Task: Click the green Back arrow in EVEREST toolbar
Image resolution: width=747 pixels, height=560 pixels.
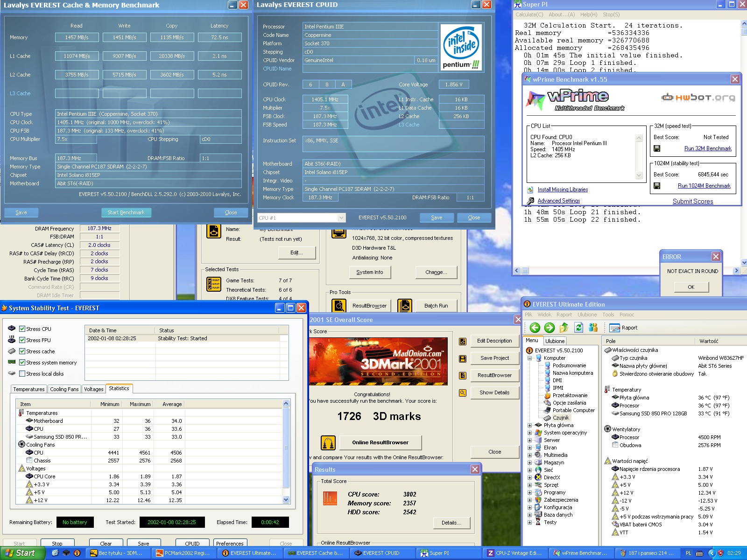Action: coord(535,328)
